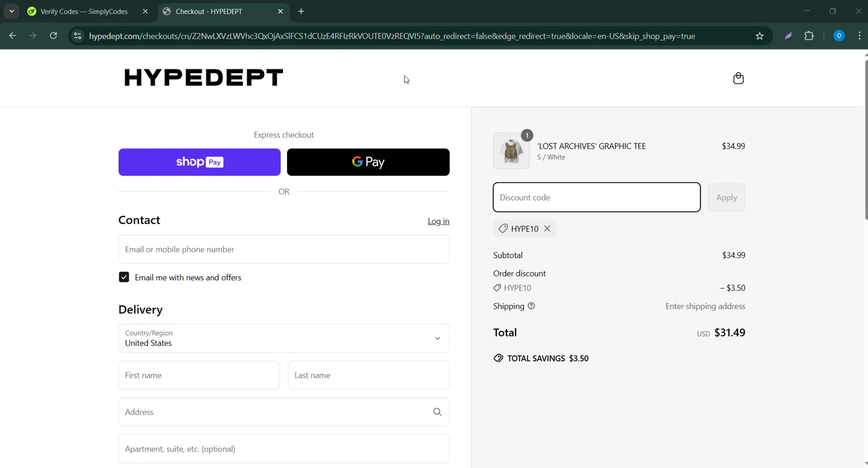Screen dimensions: 868x468
Task: Reload the checkout page
Action: pos(53,36)
